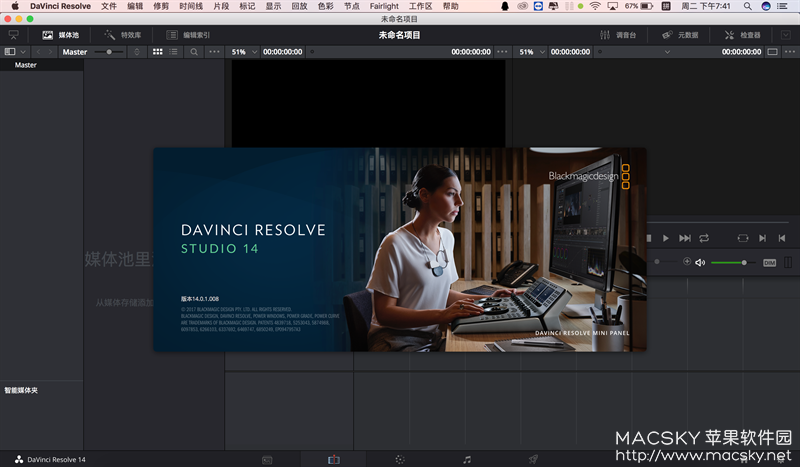Click the fast forward transport button
The image size is (800, 467).
[685, 238]
